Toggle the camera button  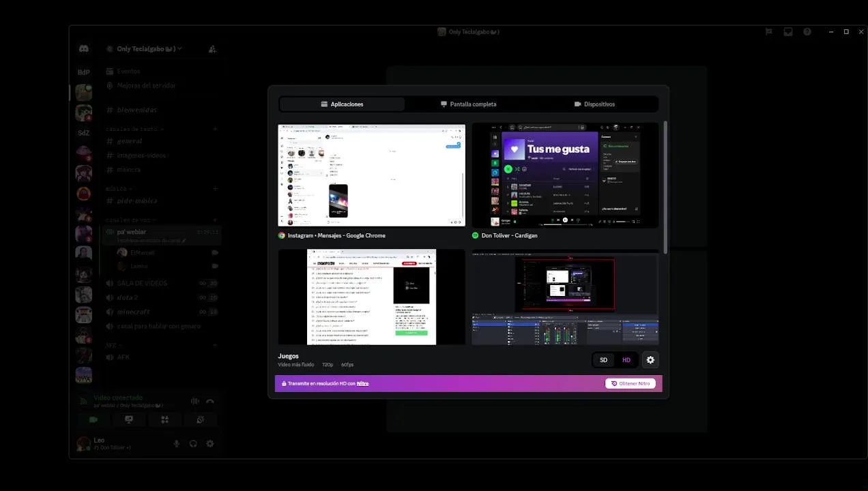(93, 419)
